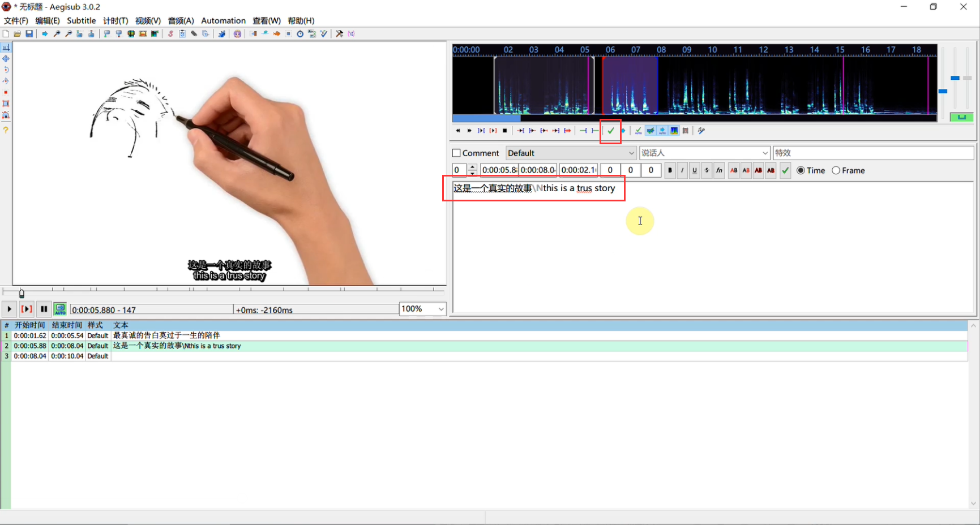Open karaoke mode icon in audio toolbar
Screen dimensions: 980x525
coord(701,131)
